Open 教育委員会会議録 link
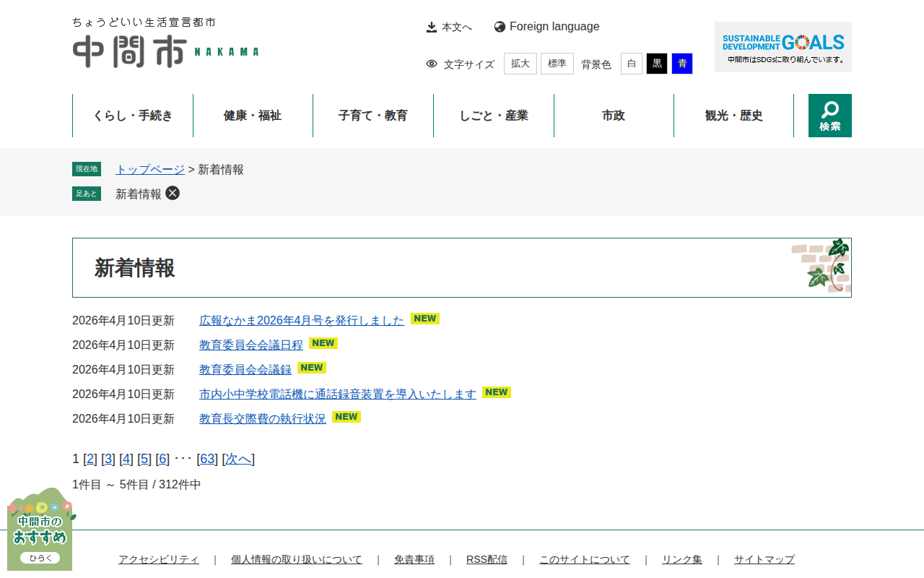 click(245, 369)
